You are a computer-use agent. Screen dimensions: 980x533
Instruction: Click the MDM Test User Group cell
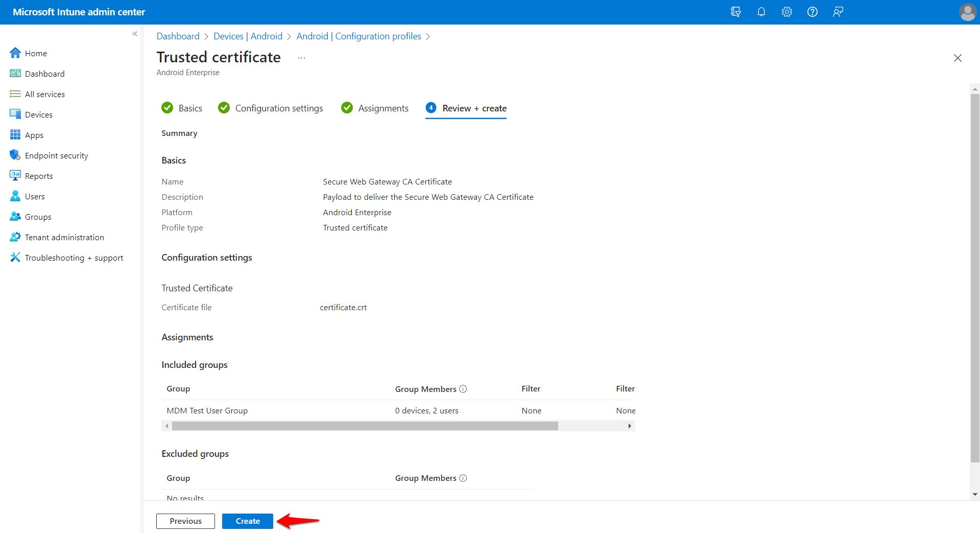point(207,411)
